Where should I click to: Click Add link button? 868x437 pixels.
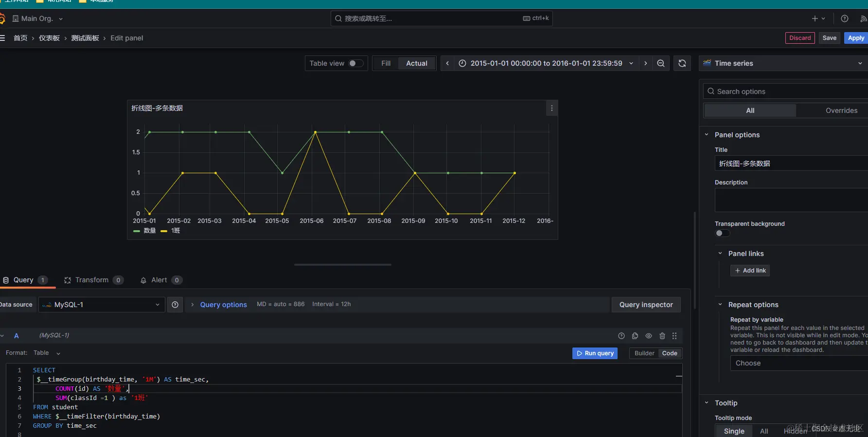pyautogui.click(x=750, y=271)
